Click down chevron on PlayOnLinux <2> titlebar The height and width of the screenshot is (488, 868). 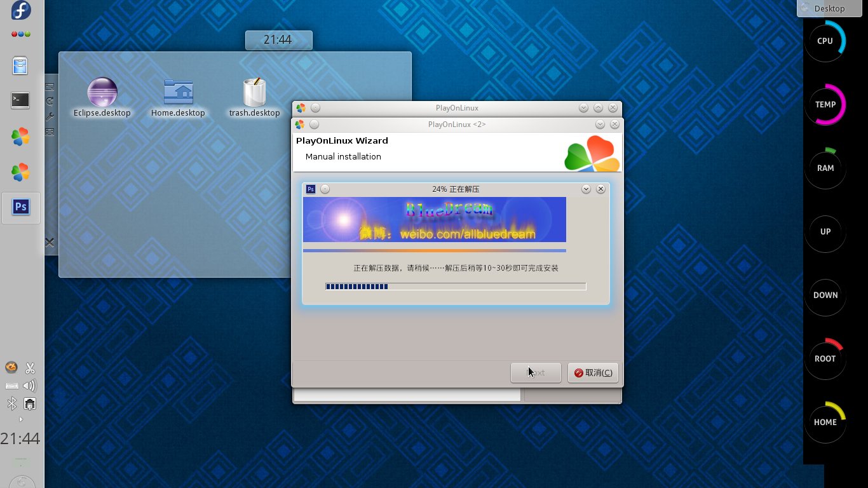click(599, 125)
